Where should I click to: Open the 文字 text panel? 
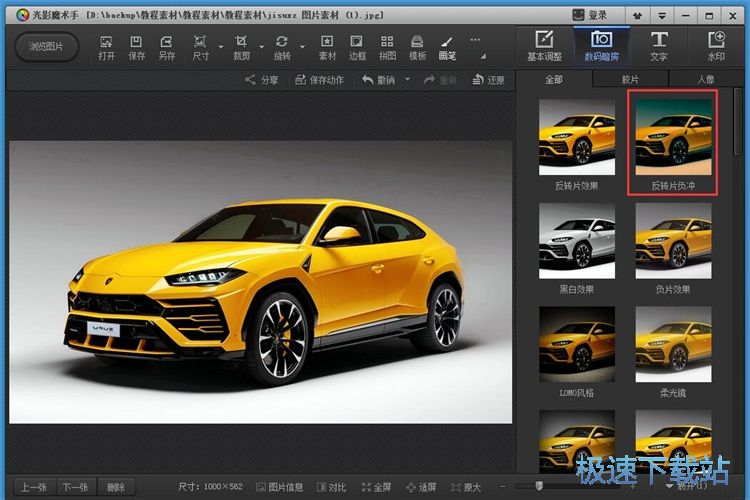click(x=659, y=46)
